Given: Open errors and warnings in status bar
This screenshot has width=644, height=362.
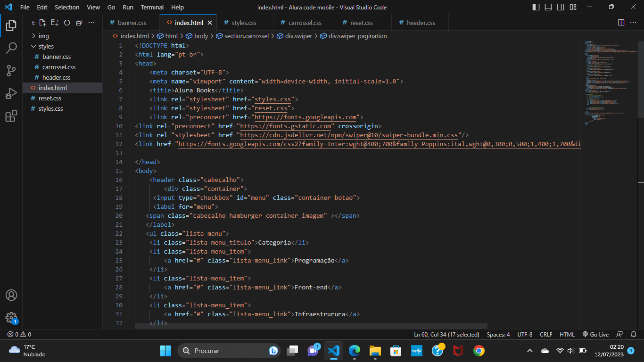Looking at the screenshot, I should (19, 334).
